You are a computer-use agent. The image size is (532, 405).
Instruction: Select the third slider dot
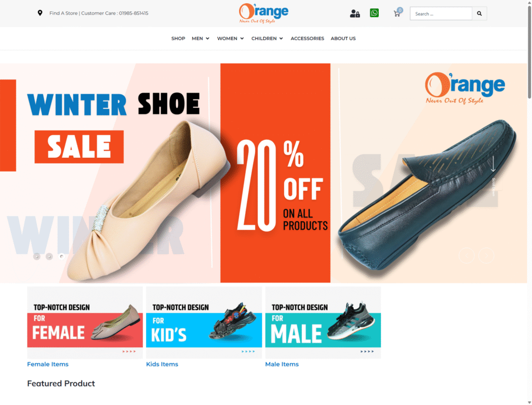[61, 257]
